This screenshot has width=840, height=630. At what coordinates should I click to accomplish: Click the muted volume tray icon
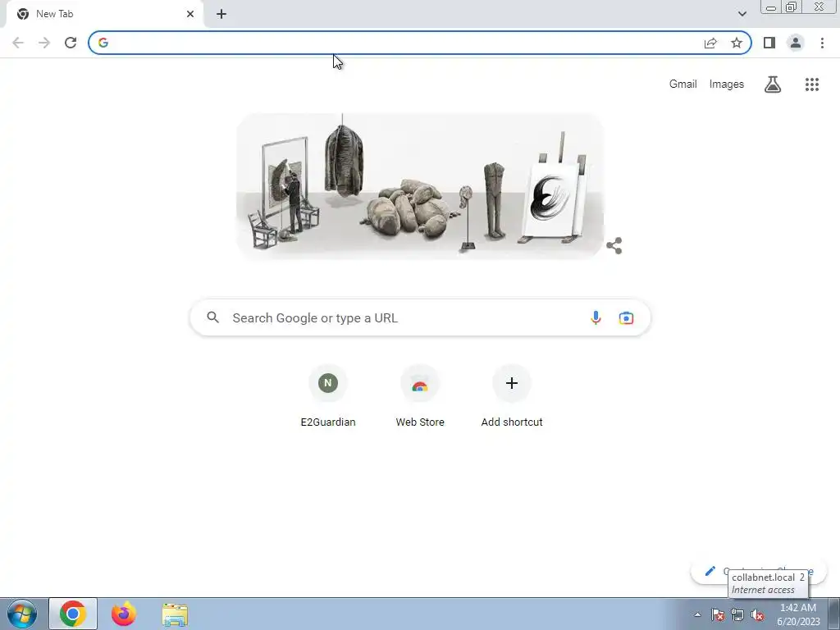pyautogui.click(x=757, y=614)
